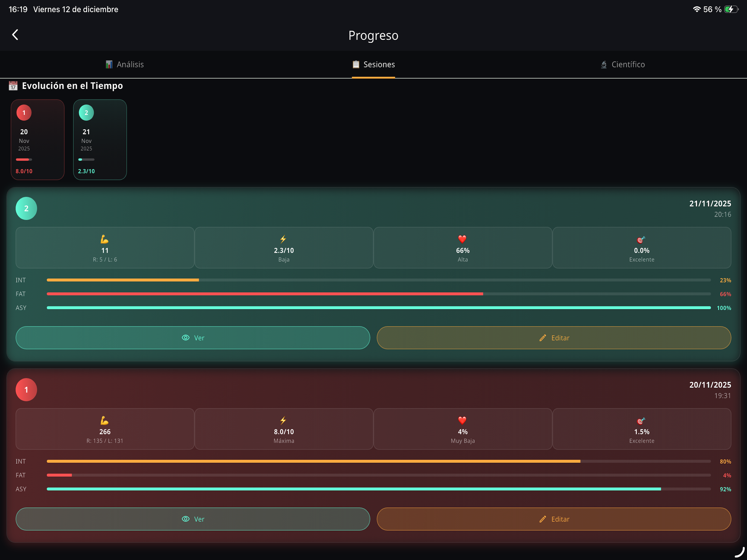This screenshot has width=747, height=560.
Task: Click muscle icon in session 2 card
Action: tap(105, 239)
